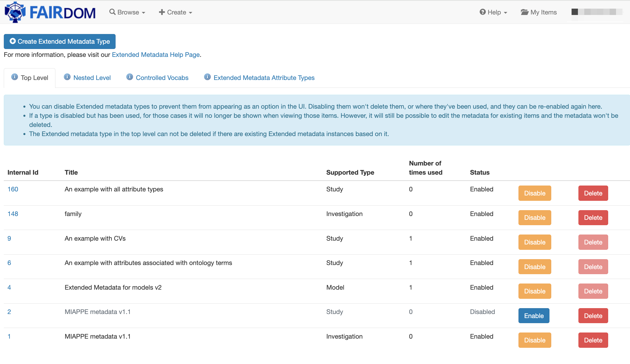Screen dimensions: 630x364
Task: Expand the Browse dropdown menu
Action: coord(128,12)
